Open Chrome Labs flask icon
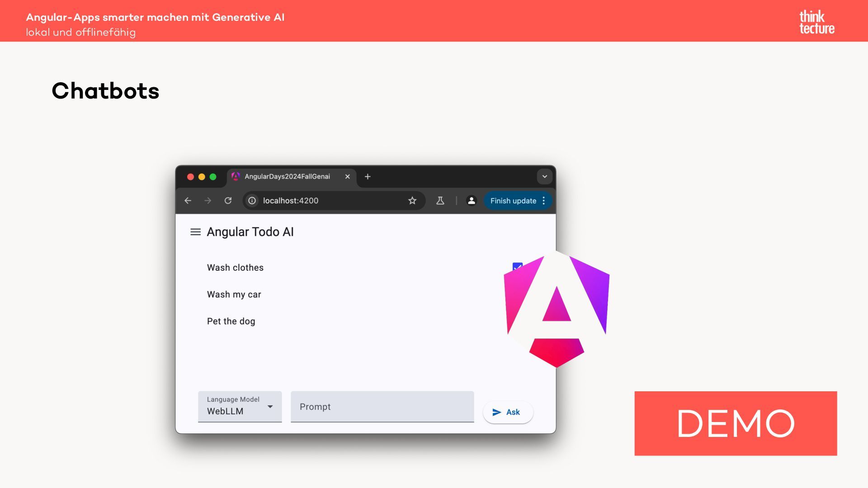868x488 pixels. tap(440, 201)
